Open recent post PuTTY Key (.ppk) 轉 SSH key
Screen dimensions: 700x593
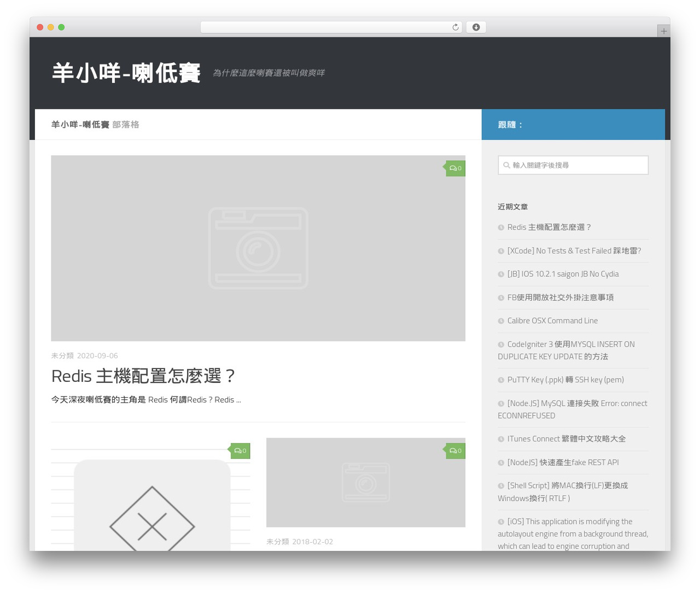point(565,380)
